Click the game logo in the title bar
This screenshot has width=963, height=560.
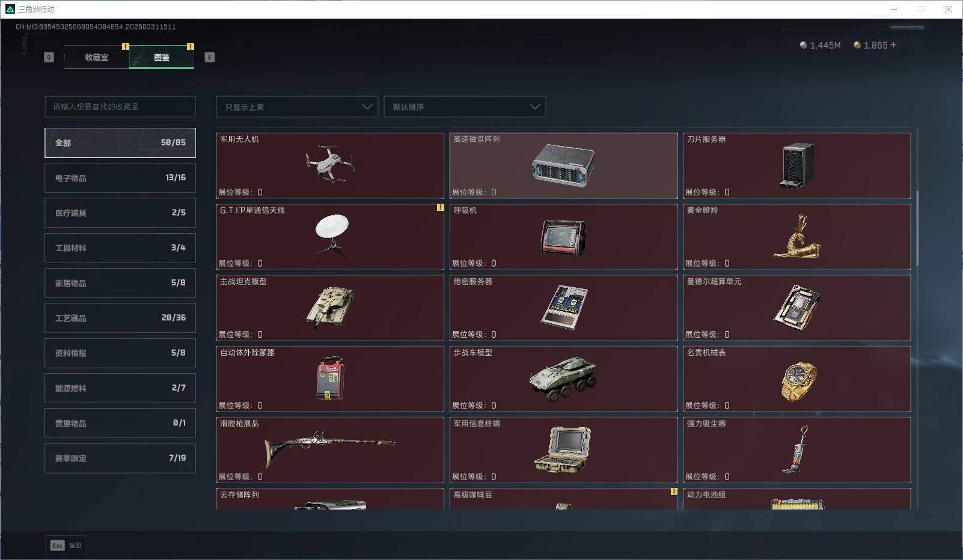click(x=8, y=9)
